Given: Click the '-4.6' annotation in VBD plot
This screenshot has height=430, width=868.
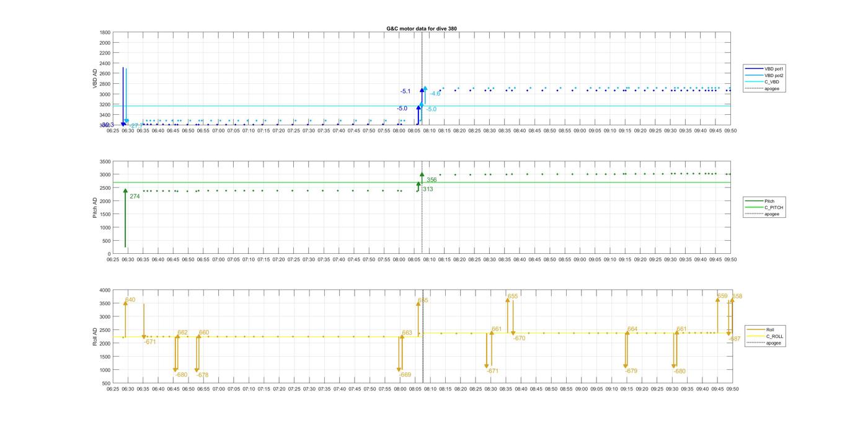Looking at the screenshot, I should coord(435,94).
